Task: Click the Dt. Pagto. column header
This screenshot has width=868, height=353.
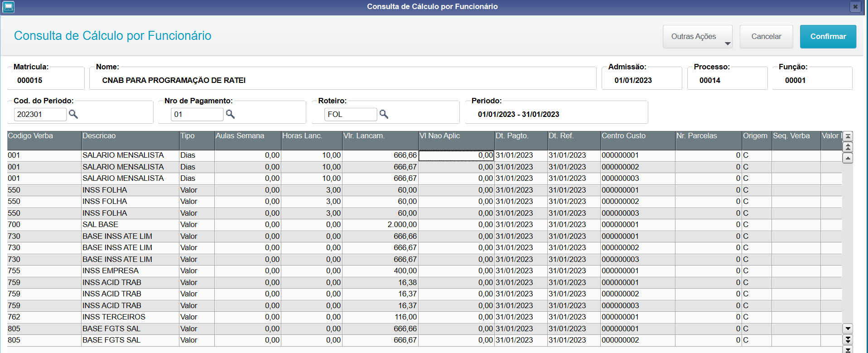Action: pos(521,140)
